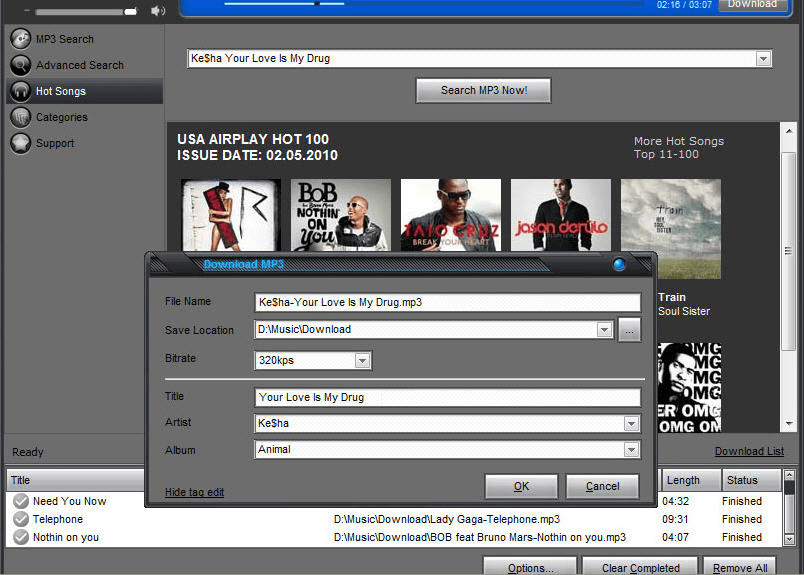This screenshot has height=575, width=804.
Task: Click hot songs scrollbar up arrow
Action: tap(789, 131)
